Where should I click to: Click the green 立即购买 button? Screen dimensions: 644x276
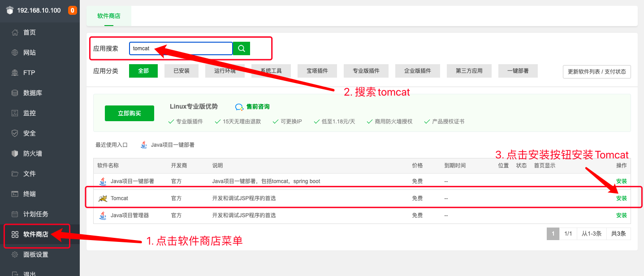130,114
